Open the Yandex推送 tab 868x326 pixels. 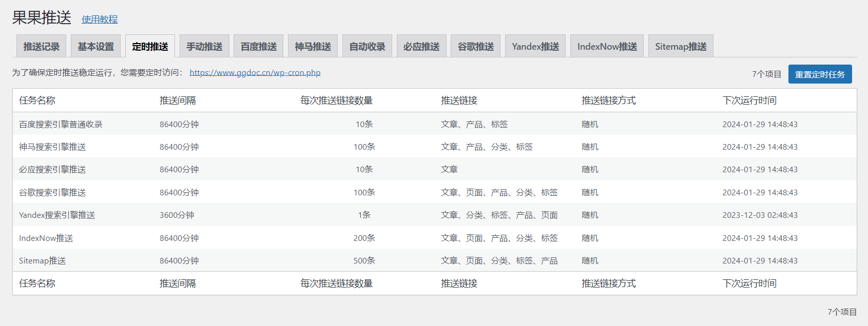(x=535, y=46)
